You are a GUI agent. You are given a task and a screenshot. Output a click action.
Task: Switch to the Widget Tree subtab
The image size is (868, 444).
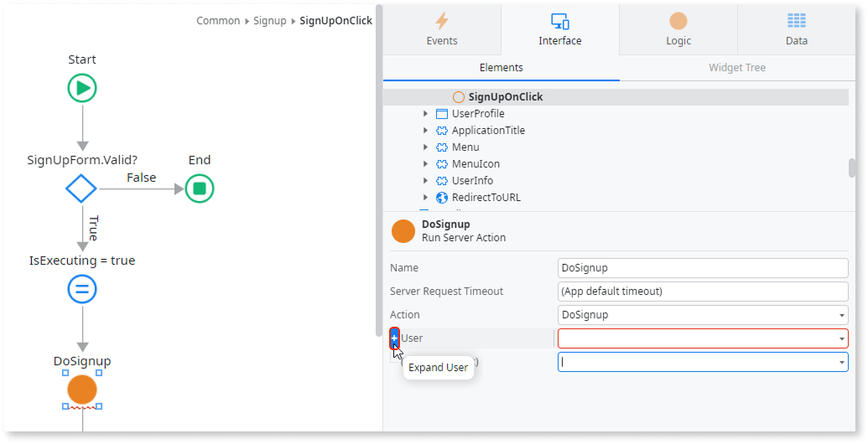click(737, 68)
